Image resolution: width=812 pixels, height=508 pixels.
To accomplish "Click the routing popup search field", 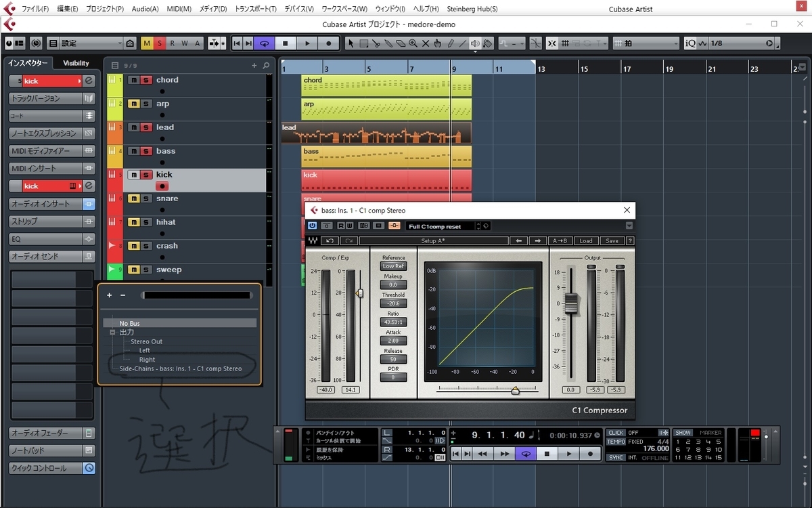I will pyautogui.click(x=196, y=295).
